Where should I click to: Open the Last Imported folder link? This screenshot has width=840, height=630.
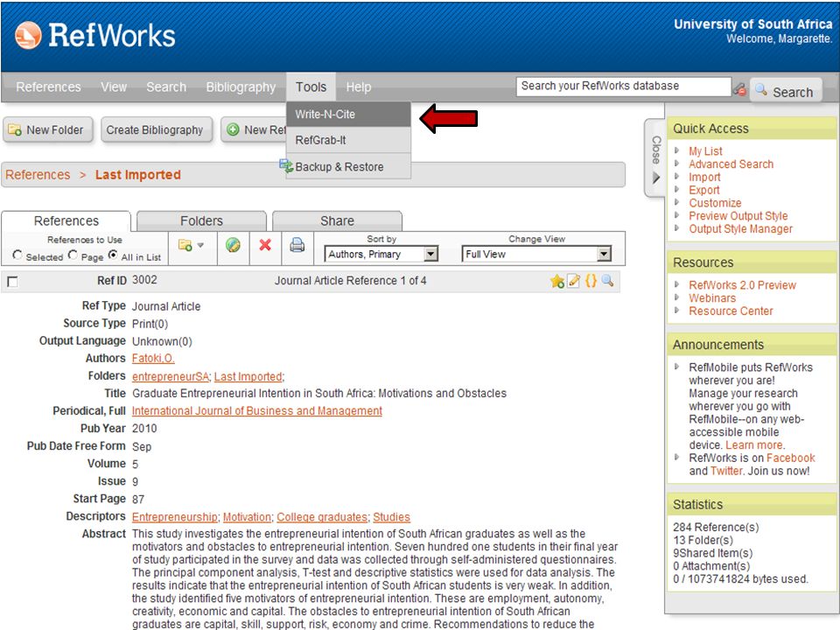pos(248,376)
